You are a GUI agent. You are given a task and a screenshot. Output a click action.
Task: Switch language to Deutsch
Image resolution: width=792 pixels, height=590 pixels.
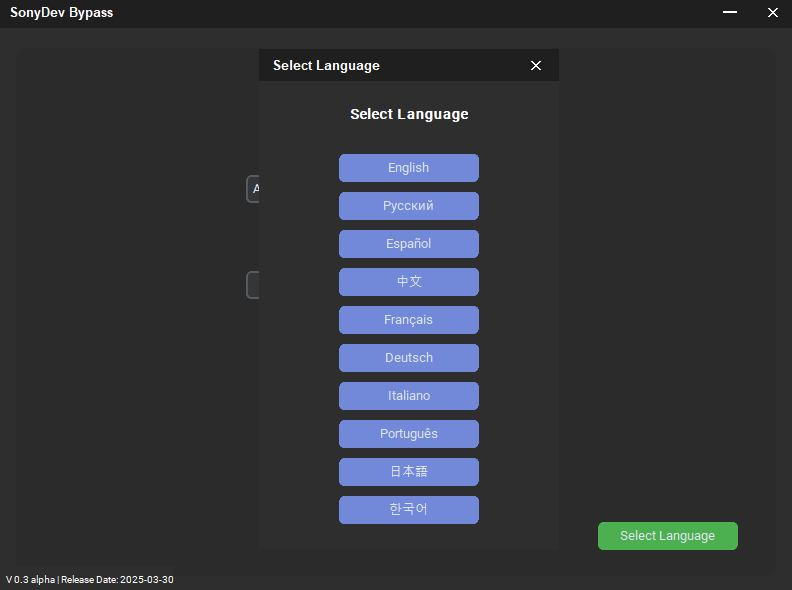[x=409, y=358]
